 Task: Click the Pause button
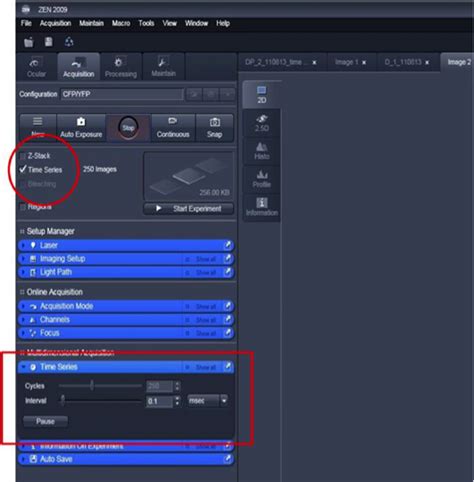coord(45,422)
